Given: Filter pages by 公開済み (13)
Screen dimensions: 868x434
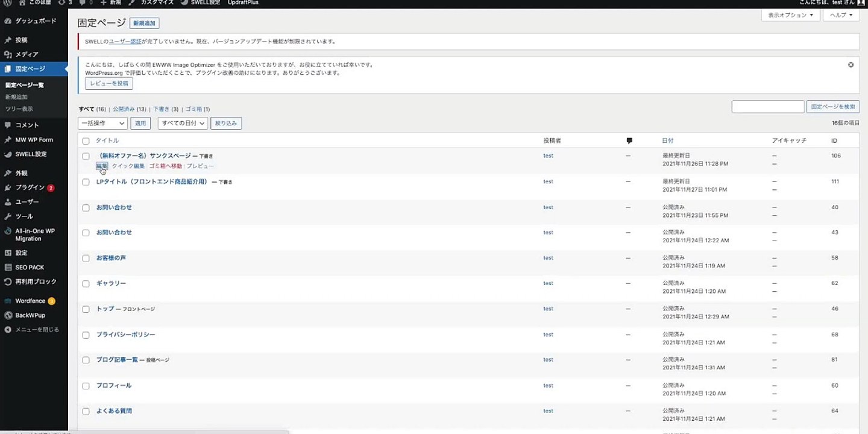Looking at the screenshot, I should coord(130,109).
